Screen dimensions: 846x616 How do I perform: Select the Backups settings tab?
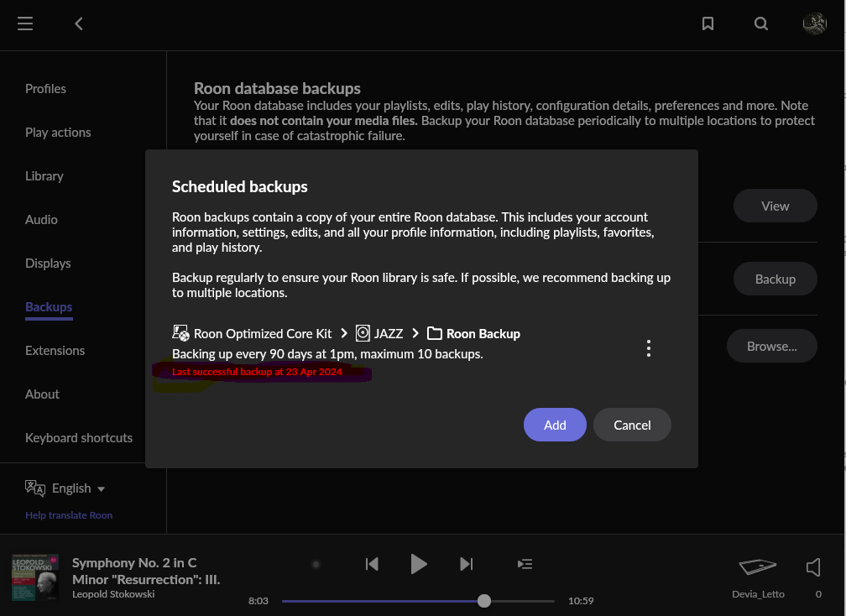pyautogui.click(x=49, y=307)
